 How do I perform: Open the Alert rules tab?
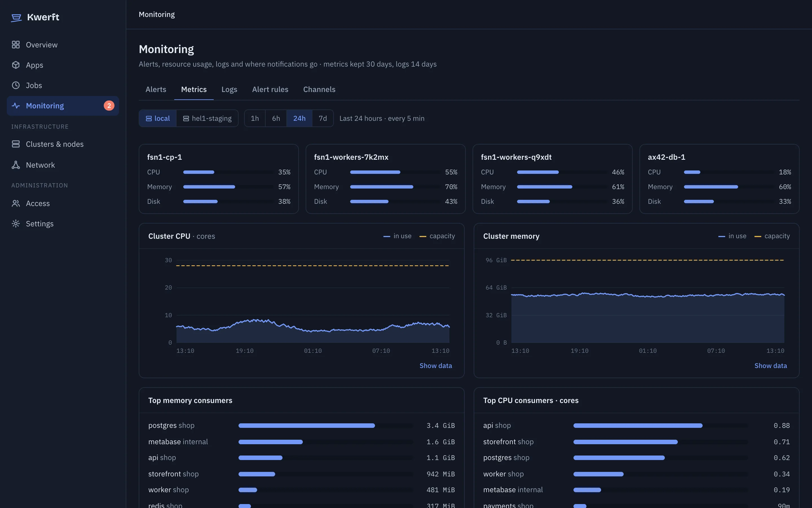[x=270, y=89]
